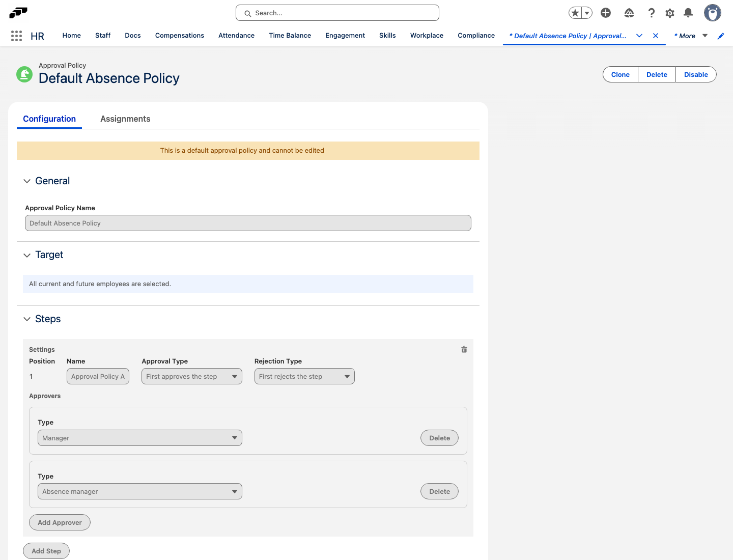
Task: Expand the More navigation dropdown
Action: click(x=705, y=36)
